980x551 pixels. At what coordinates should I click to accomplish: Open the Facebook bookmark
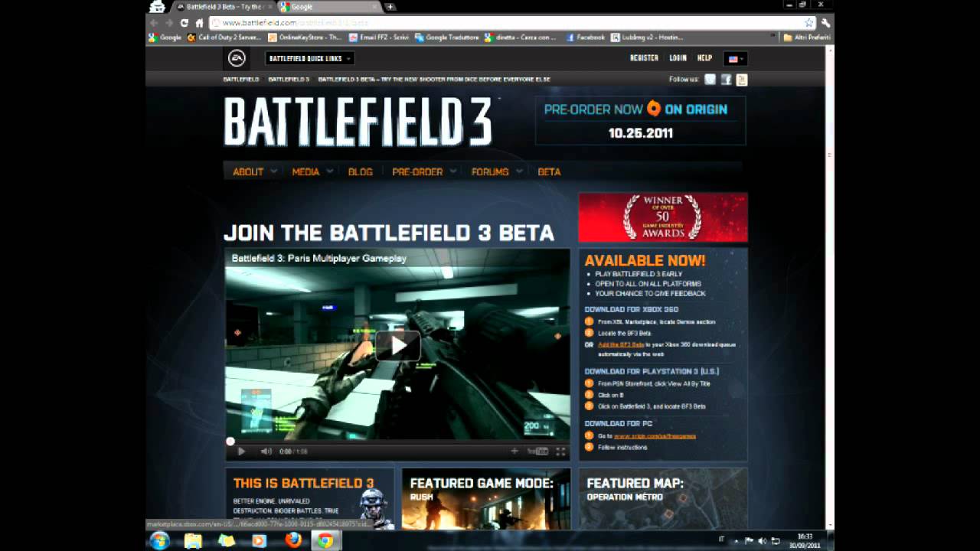(586, 37)
